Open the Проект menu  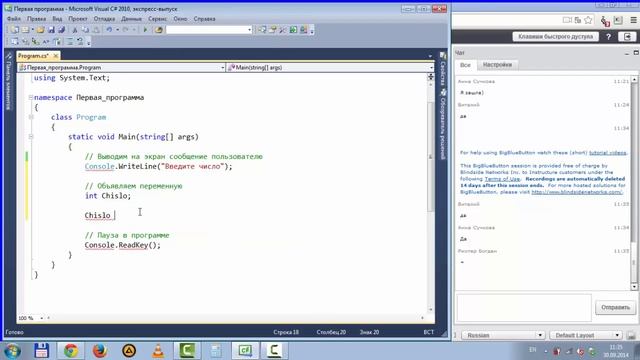coord(78,19)
